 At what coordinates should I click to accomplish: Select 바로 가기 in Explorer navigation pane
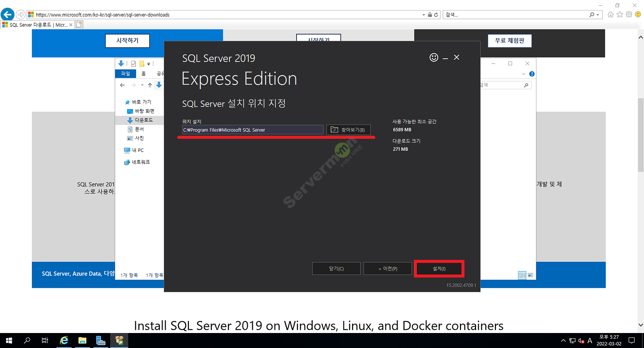138,102
